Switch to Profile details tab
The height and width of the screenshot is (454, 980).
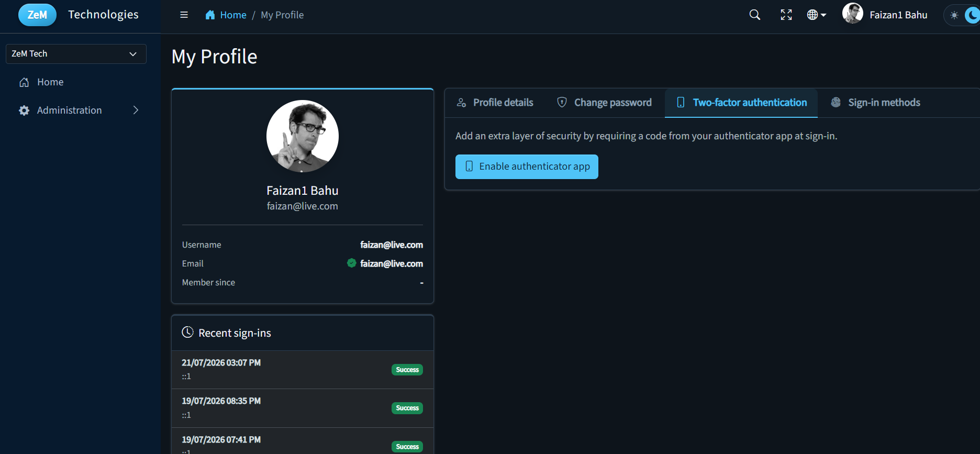pyautogui.click(x=495, y=103)
